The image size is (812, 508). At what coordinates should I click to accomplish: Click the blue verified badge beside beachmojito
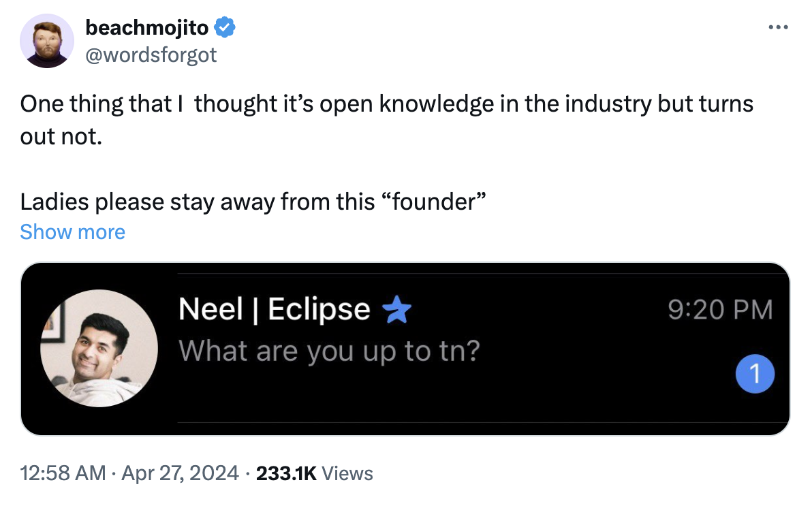(225, 28)
